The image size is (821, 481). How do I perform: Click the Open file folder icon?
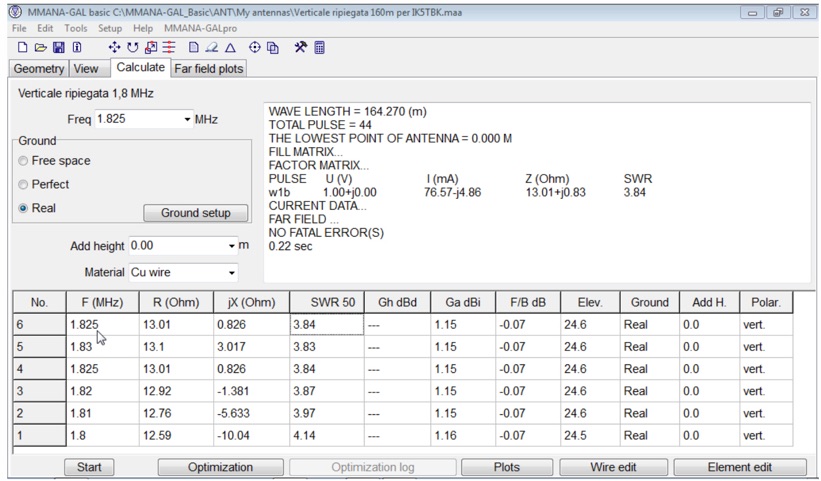pyautogui.click(x=41, y=48)
